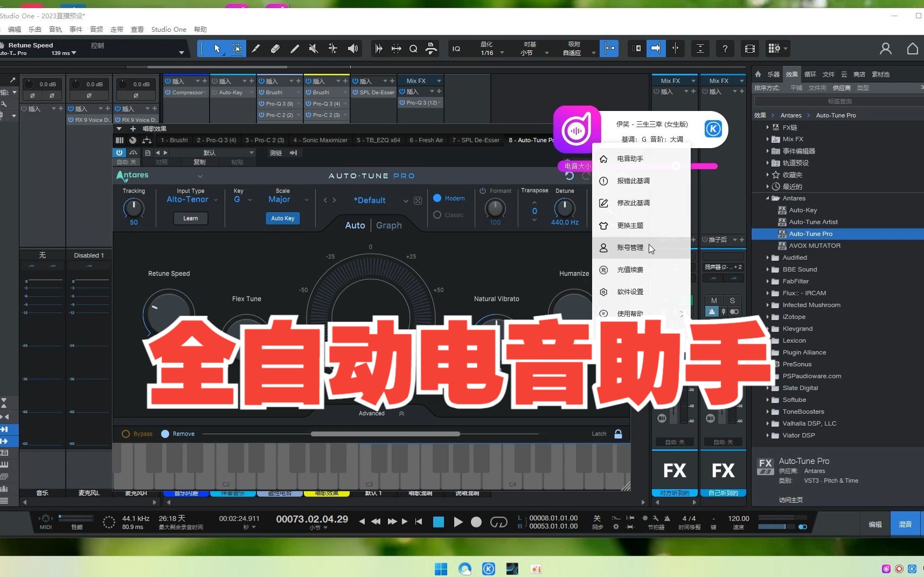Toggle the Loop transport button
Image resolution: width=924 pixels, height=577 pixels.
click(499, 522)
